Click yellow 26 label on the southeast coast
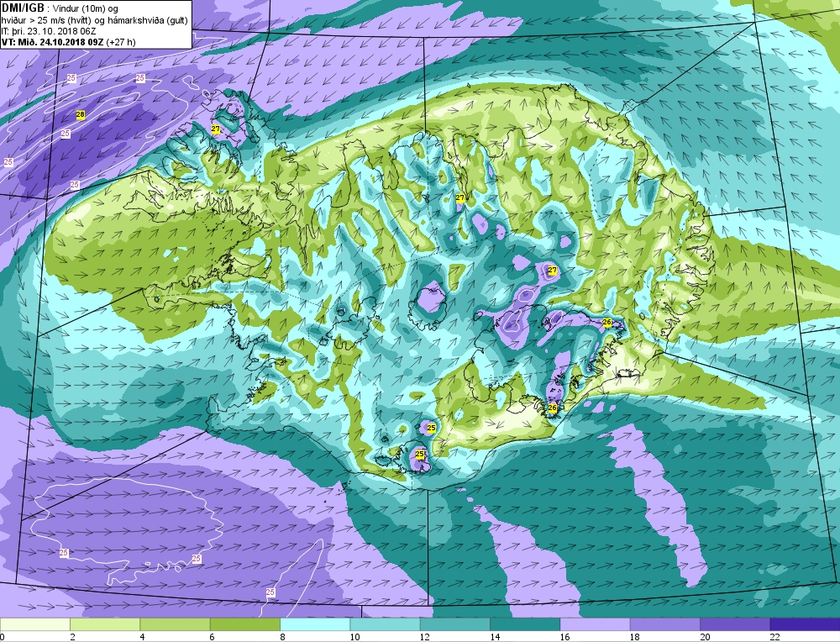 [x=553, y=408]
